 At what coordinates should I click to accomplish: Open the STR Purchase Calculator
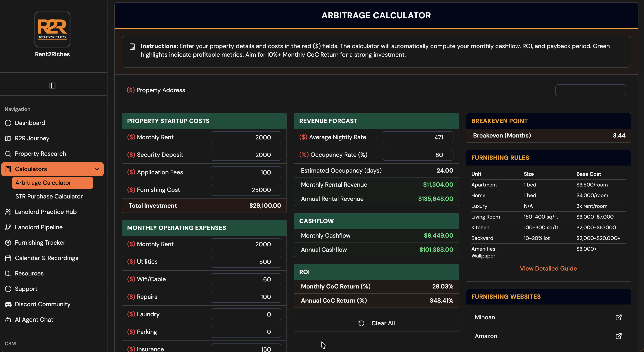(x=49, y=197)
